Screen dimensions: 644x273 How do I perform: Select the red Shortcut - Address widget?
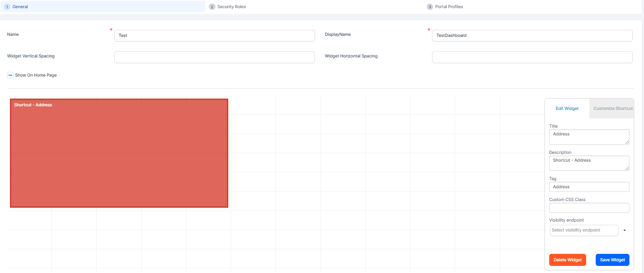coord(119,153)
